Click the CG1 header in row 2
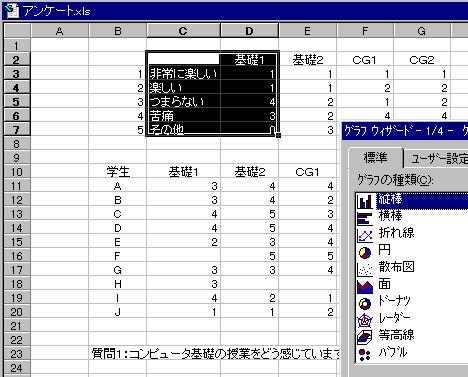This screenshot has width=468, height=377. click(365, 60)
